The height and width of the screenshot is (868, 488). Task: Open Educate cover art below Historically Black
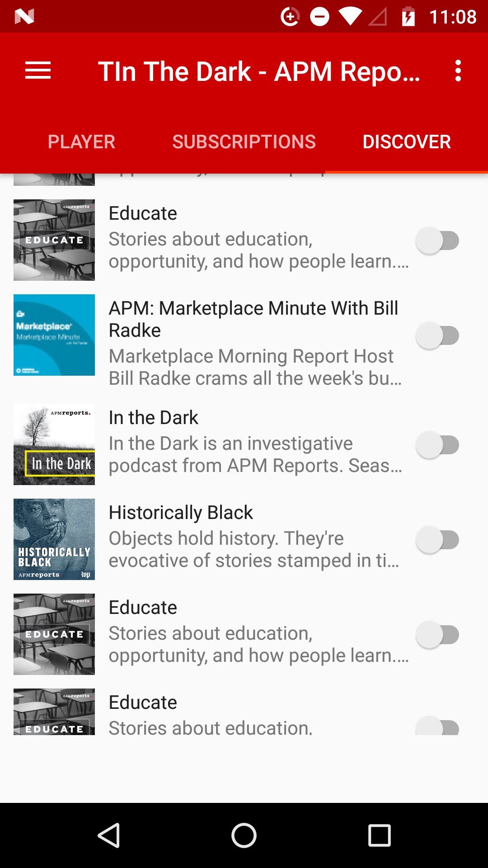[x=54, y=634]
